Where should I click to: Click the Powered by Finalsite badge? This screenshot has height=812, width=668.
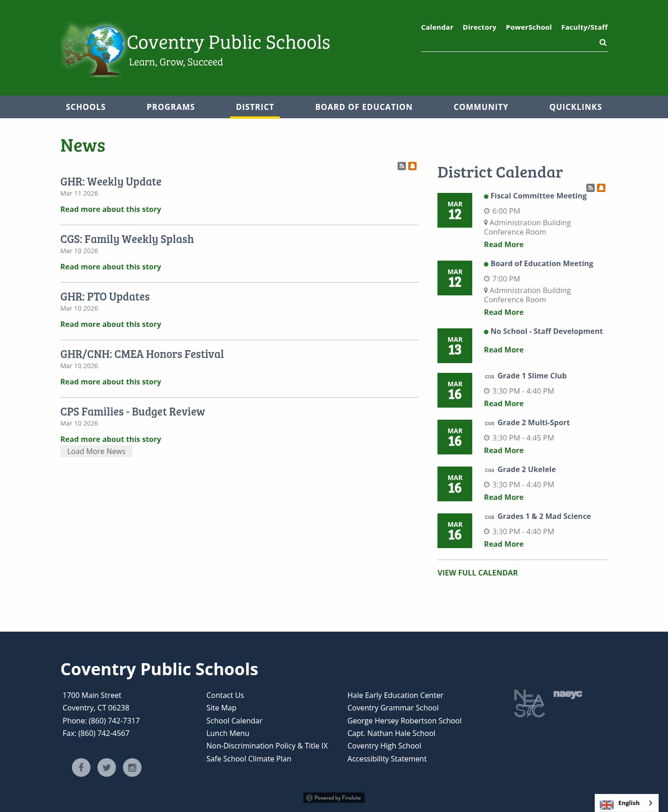pos(334,798)
